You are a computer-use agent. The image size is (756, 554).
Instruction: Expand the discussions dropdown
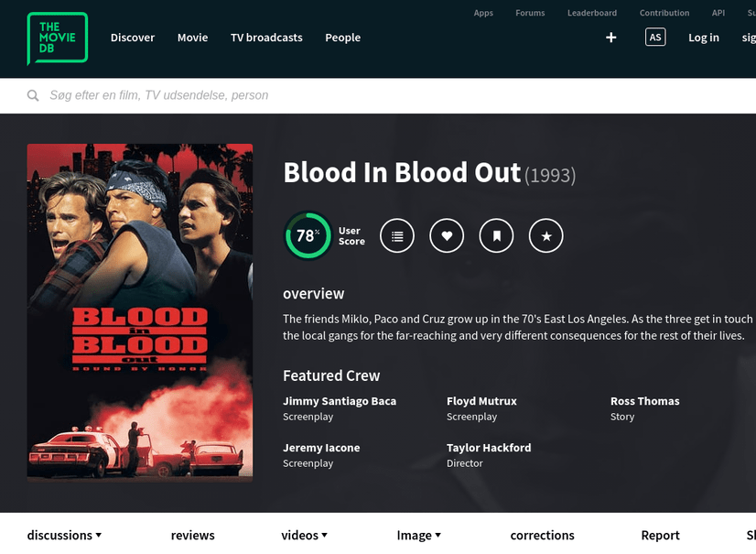64,535
